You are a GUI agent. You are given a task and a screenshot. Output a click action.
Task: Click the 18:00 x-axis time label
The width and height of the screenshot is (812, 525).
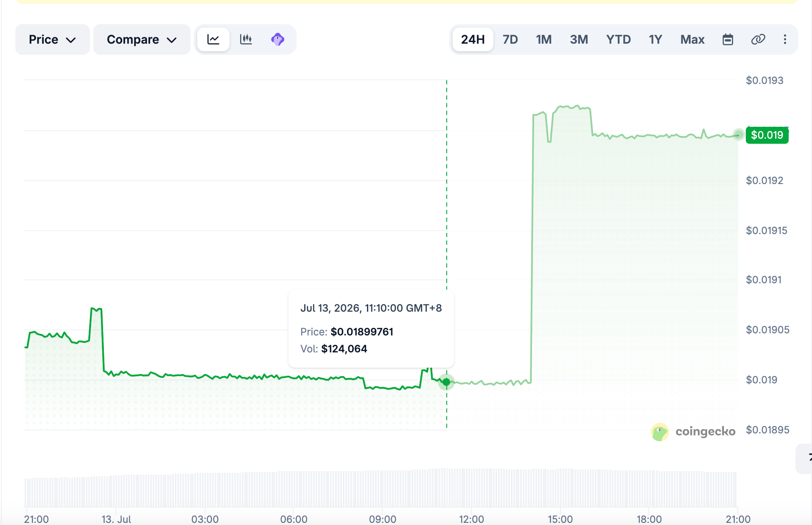click(x=649, y=519)
